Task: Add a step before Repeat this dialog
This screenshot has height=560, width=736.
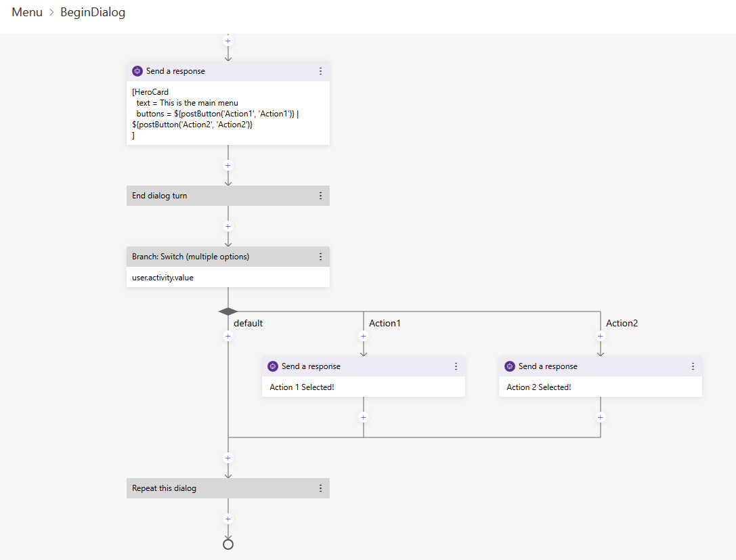Action: pos(228,458)
